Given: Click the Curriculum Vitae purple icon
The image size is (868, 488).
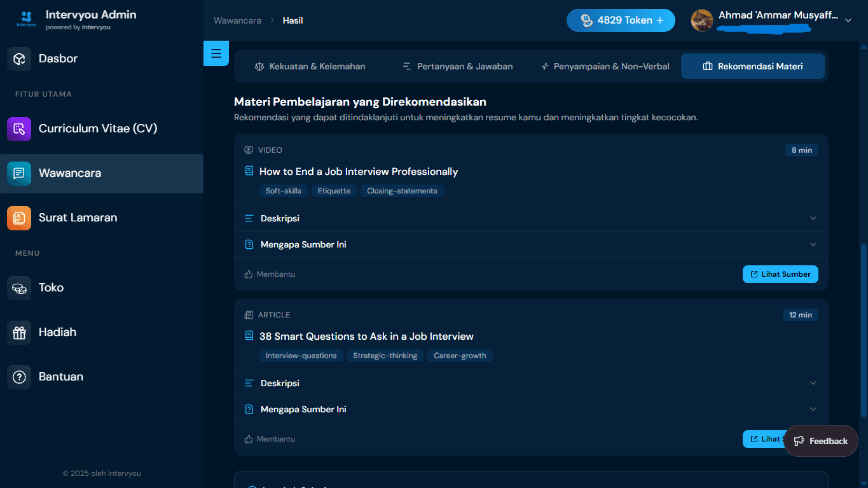Looking at the screenshot, I should tap(19, 129).
